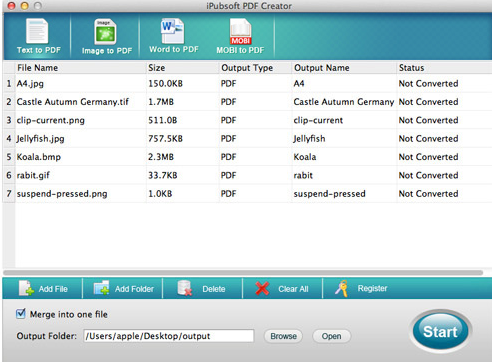Sort by the File Name column header
This screenshot has width=492, height=362.
(x=80, y=68)
